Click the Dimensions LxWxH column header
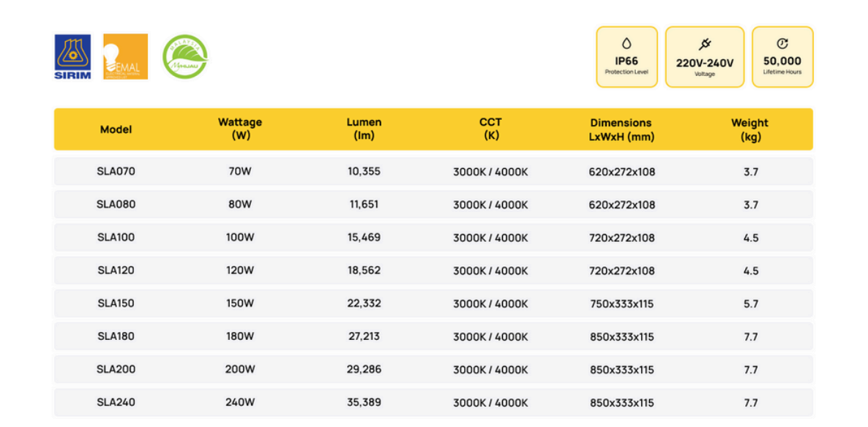The width and height of the screenshot is (868, 427). point(621,129)
